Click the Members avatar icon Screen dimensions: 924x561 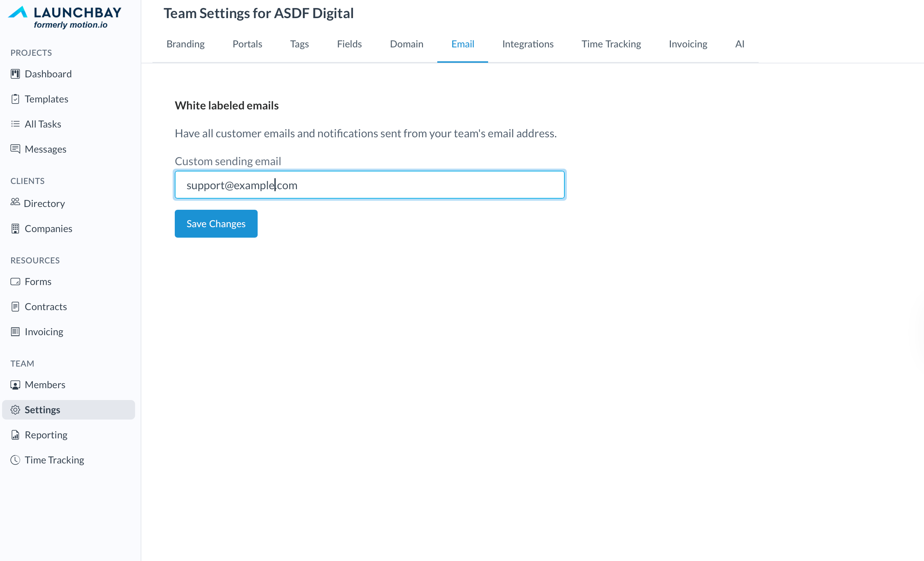[x=15, y=385]
